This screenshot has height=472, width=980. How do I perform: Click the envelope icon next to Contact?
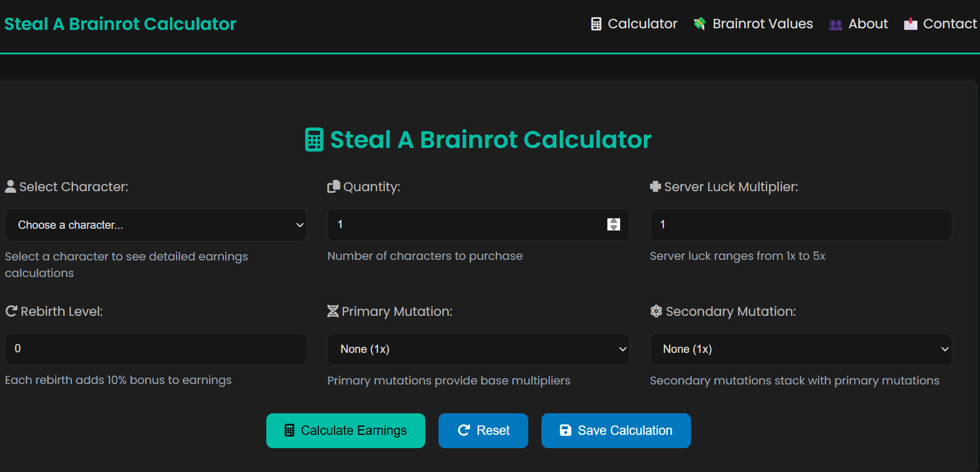[910, 24]
